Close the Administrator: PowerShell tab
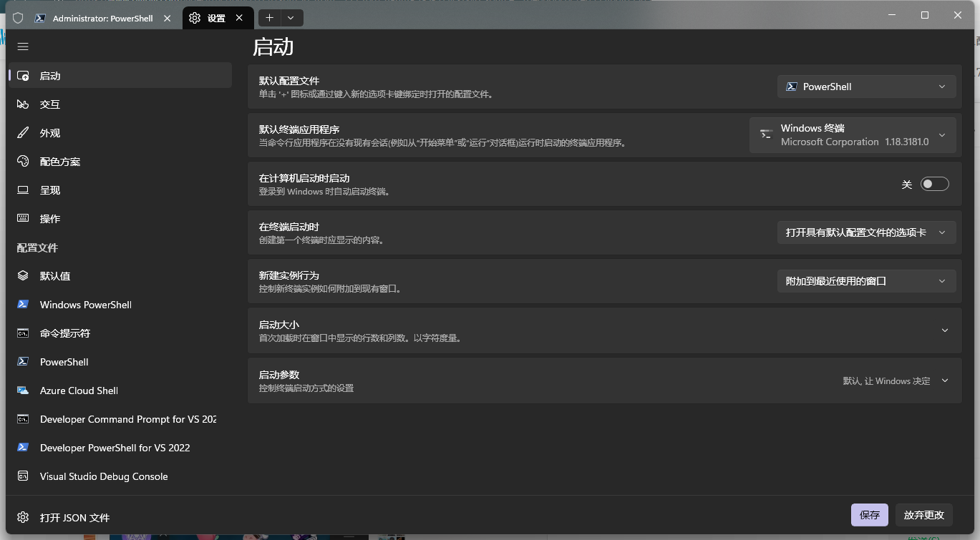 click(167, 19)
